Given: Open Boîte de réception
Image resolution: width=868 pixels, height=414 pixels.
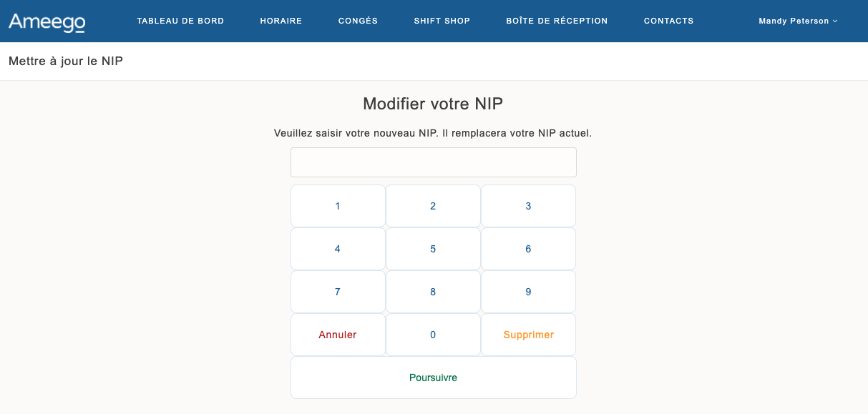Looking at the screenshot, I should [x=557, y=21].
